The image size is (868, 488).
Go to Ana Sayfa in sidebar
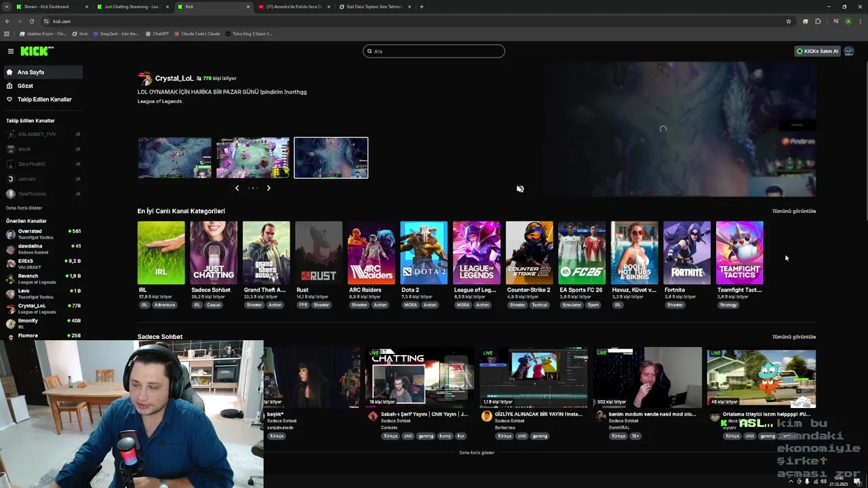pyautogui.click(x=42, y=72)
